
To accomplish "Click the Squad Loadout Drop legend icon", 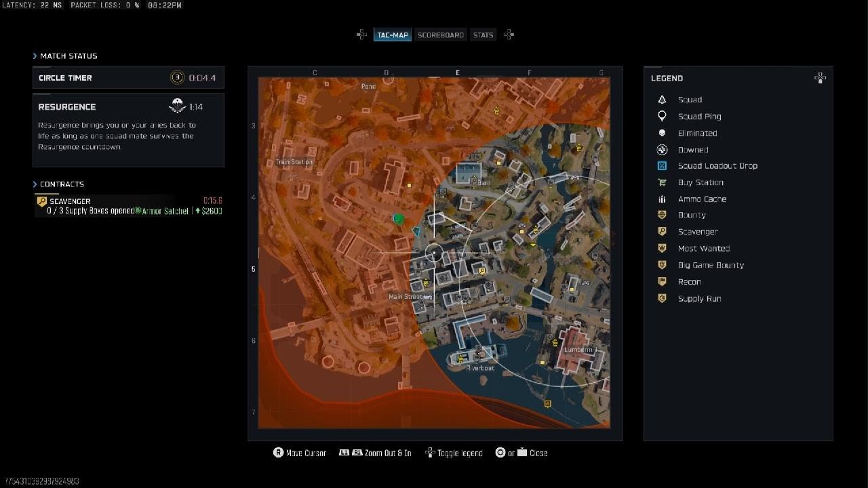I will [662, 166].
